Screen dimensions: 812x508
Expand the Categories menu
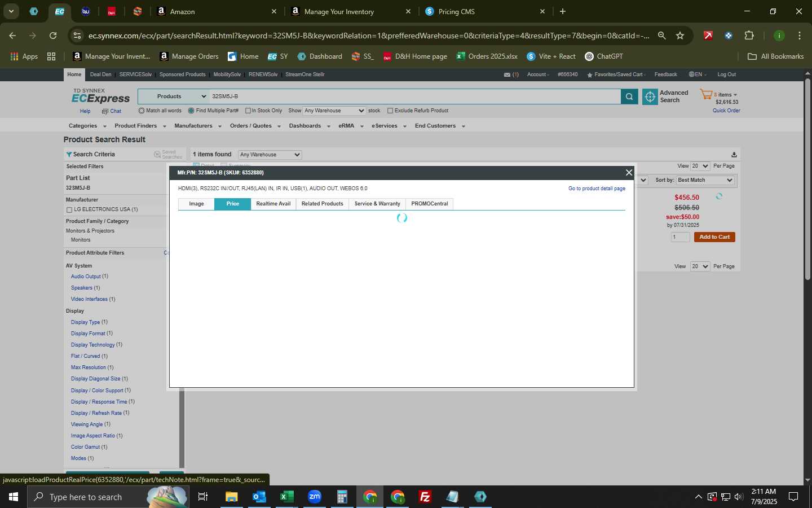(87, 126)
